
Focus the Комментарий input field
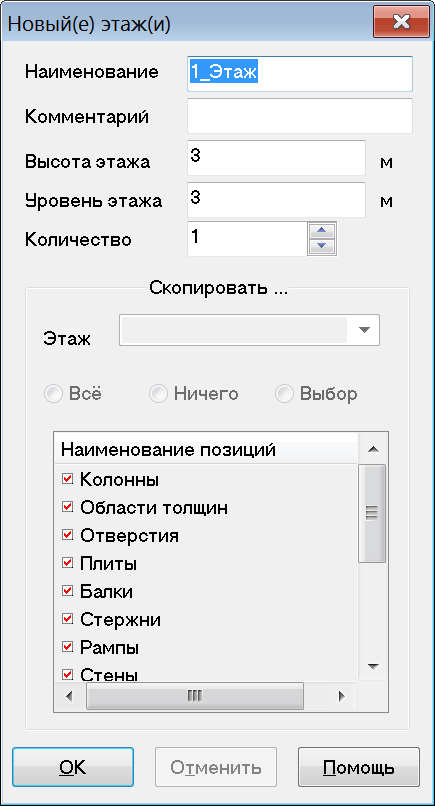300,116
